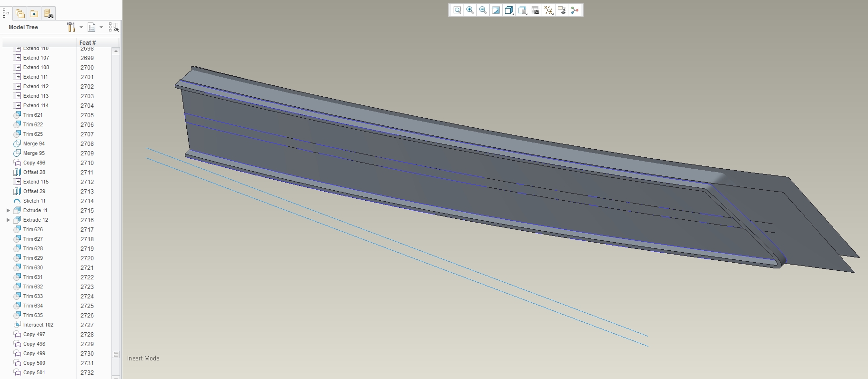Select the Trim 632 feature
Screen dimensions: 868x379
(33, 287)
